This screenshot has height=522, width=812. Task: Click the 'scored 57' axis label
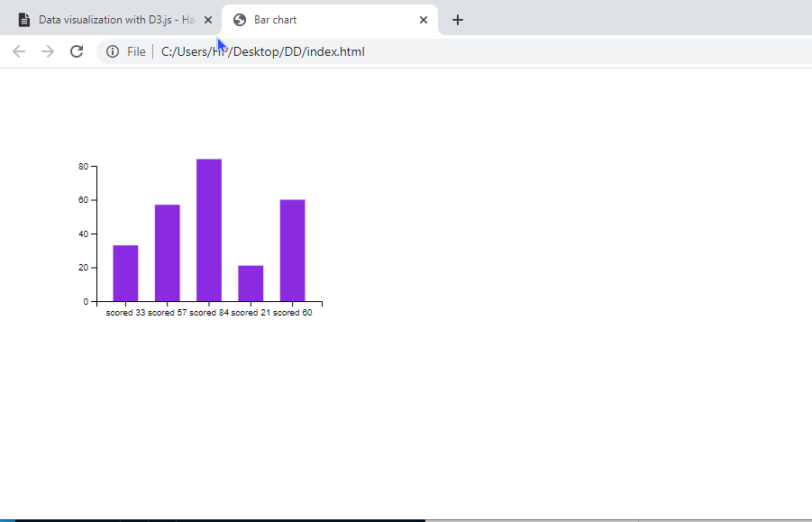click(x=168, y=313)
